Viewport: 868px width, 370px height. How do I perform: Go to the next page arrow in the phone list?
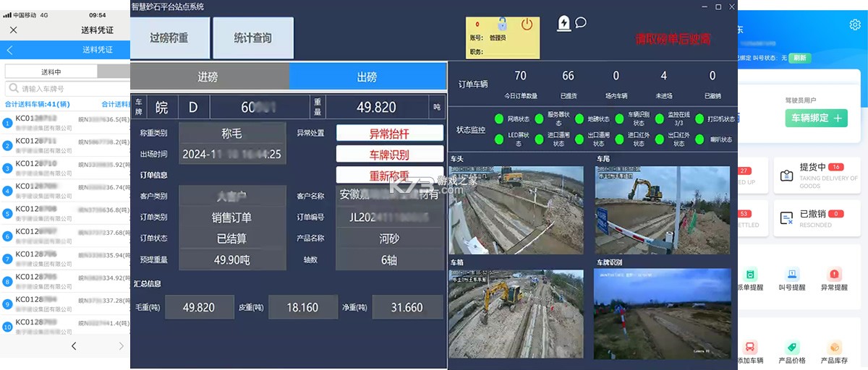click(121, 347)
